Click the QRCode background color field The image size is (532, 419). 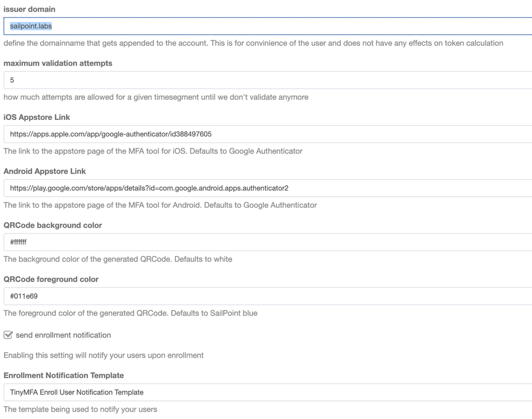pyautogui.click(x=266, y=242)
